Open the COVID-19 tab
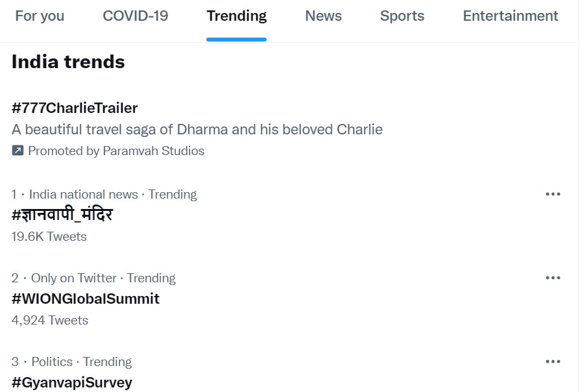Screen dimensions: 580x392 tap(135, 16)
